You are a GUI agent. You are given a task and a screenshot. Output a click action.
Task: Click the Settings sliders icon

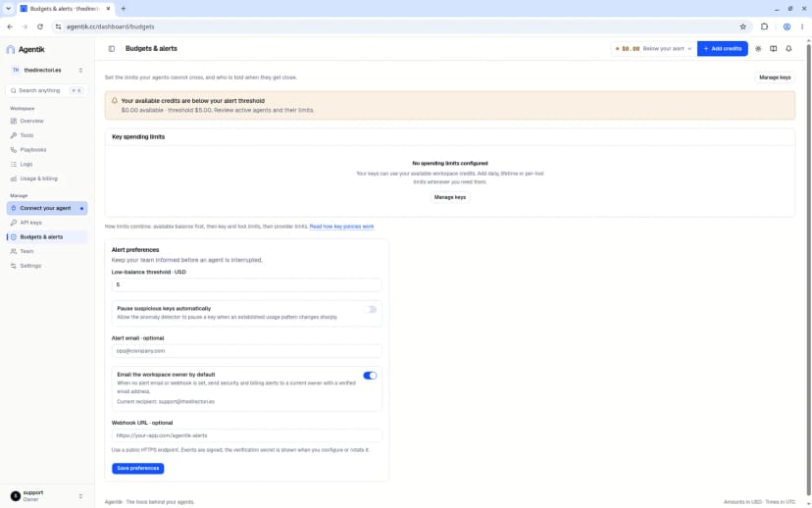pos(14,266)
